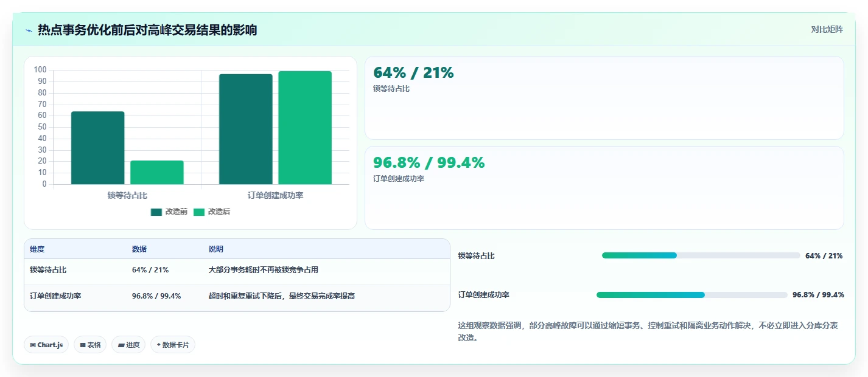Click the chart title 热点事务优化前后对高峰交易结果的影响
The width and height of the screenshot is (868, 377).
(147, 30)
